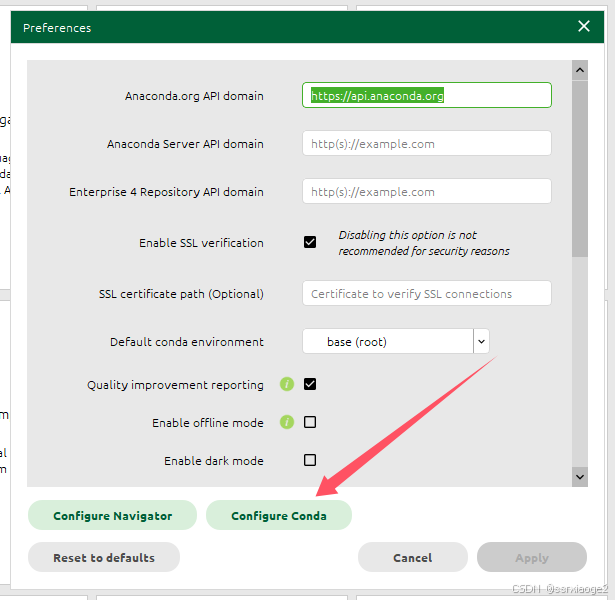Cancel the Preferences dialog
The height and width of the screenshot is (600, 615).
[x=413, y=557]
